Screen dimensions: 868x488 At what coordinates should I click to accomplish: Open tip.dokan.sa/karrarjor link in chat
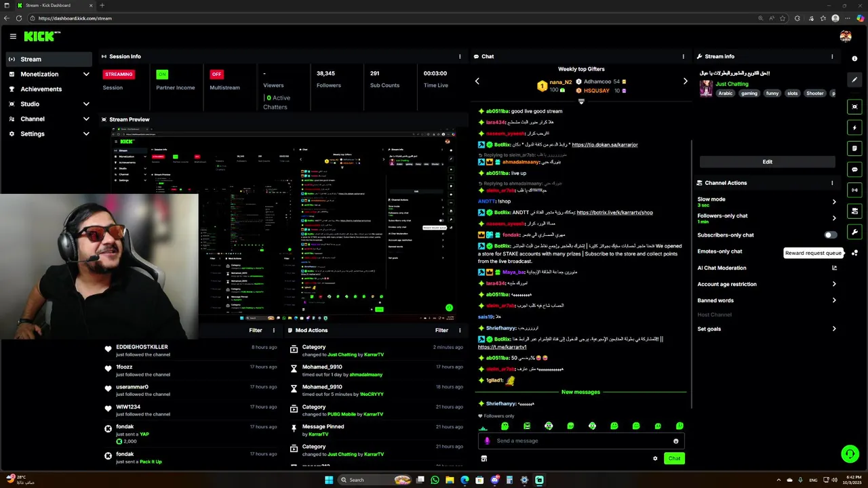[x=605, y=145]
